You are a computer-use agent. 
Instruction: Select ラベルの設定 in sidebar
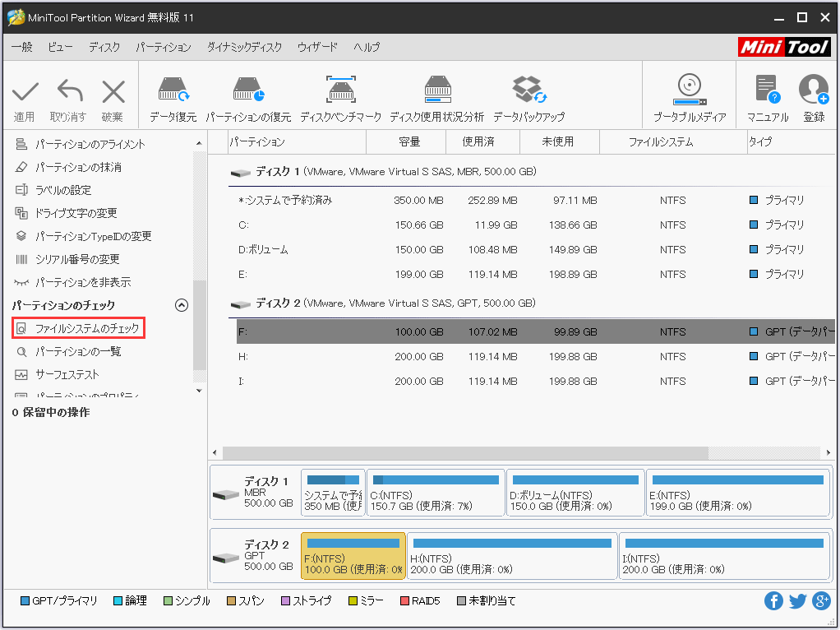(x=63, y=190)
